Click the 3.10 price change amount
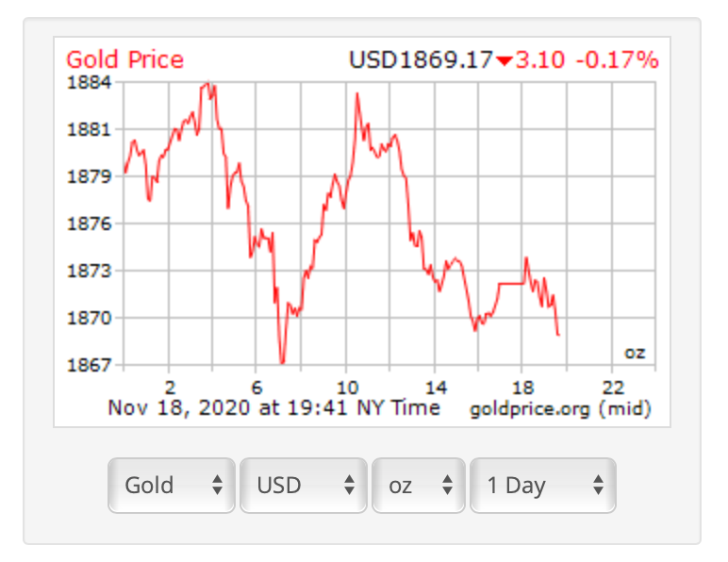Image resolution: width=728 pixels, height=562 pixels. [540, 60]
